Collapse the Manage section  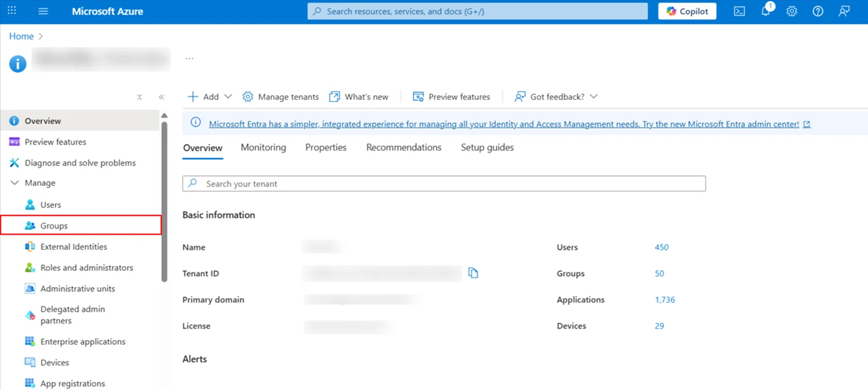pos(15,183)
